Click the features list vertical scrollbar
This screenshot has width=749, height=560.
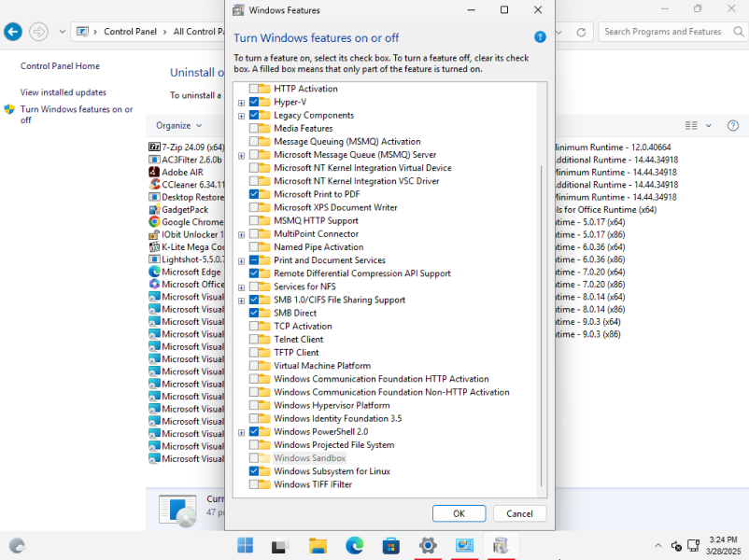point(542,326)
